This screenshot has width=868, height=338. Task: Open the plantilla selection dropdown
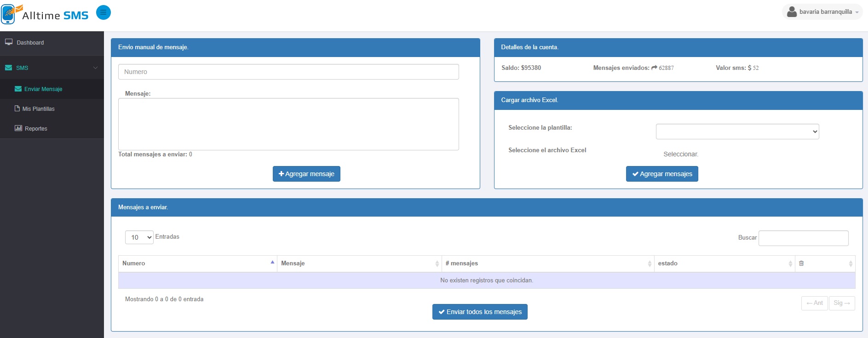pyautogui.click(x=737, y=132)
